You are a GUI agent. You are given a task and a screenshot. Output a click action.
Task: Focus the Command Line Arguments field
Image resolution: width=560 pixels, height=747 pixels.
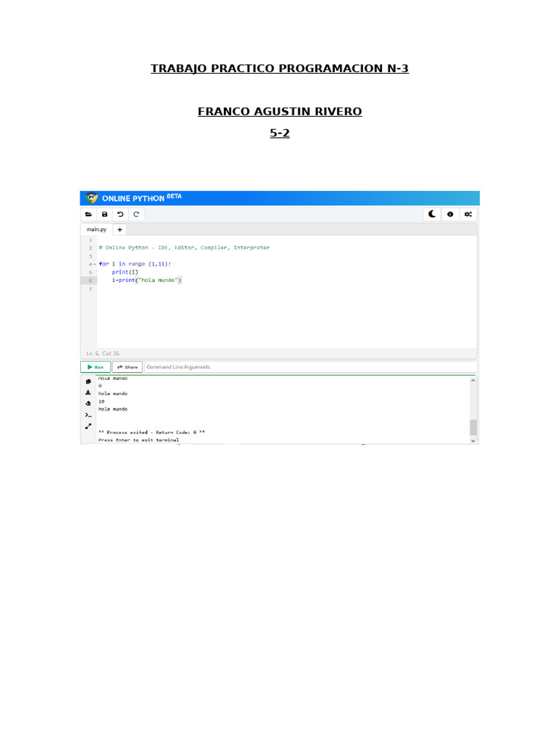coord(311,368)
